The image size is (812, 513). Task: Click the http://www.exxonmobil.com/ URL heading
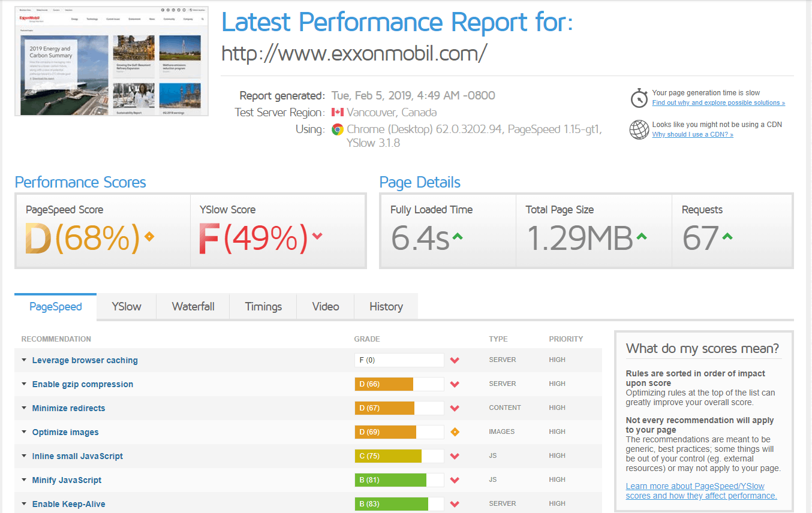tap(354, 53)
